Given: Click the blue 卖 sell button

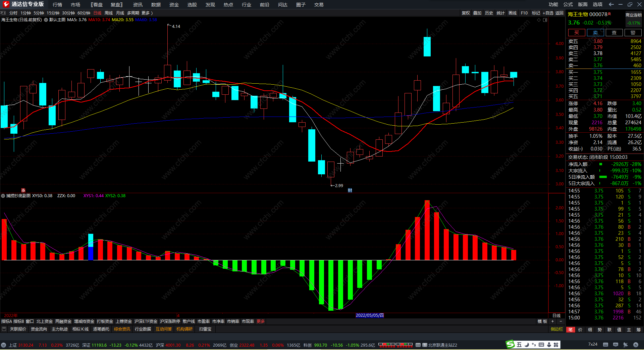Looking at the screenshot, I should 595,33.
